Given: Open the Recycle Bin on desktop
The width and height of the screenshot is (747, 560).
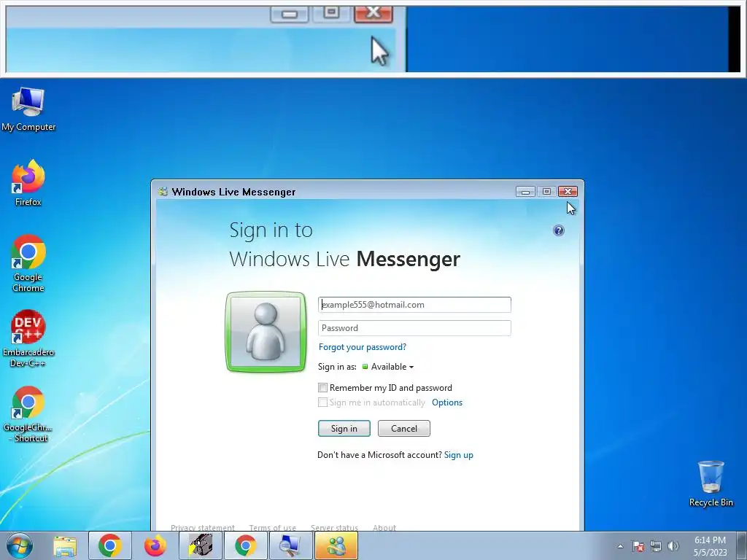Looking at the screenshot, I should 711,483.
